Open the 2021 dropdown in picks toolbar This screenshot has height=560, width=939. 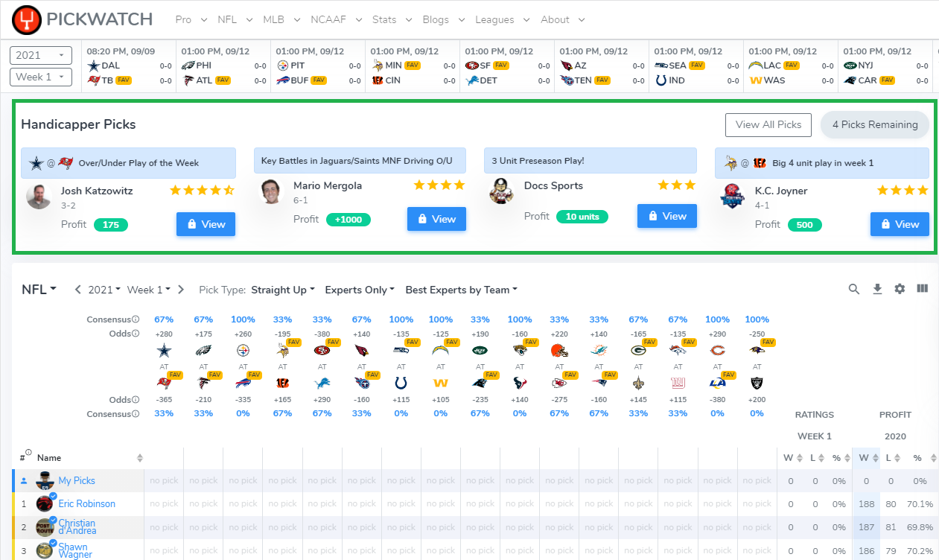tap(105, 290)
